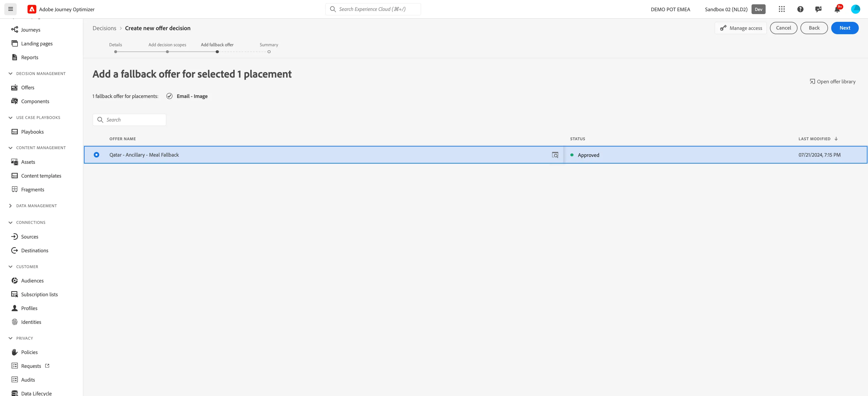This screenshot has height=396, width=868.
Task: Open the feedback chat icon
Action: pyautogui.click(x=819, y=9)
